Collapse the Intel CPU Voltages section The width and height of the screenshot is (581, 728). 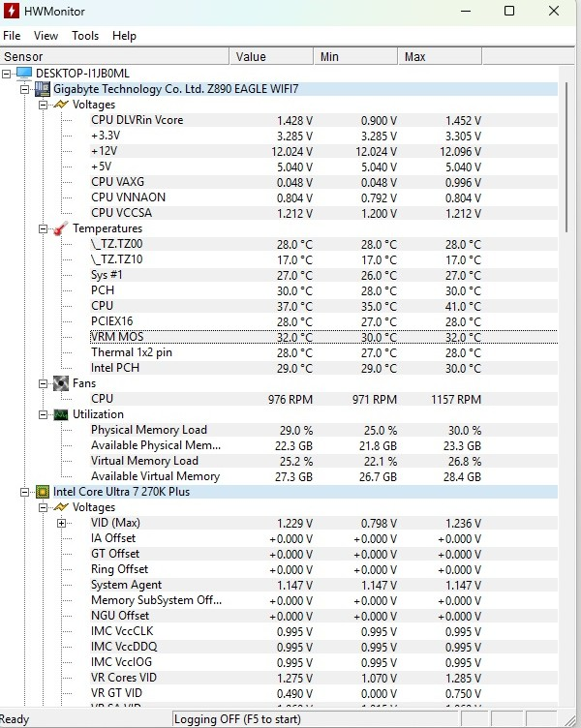tap(43, 507)
